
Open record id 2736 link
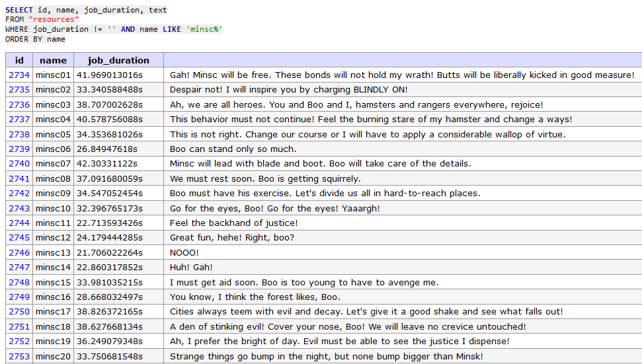(19, 104)
